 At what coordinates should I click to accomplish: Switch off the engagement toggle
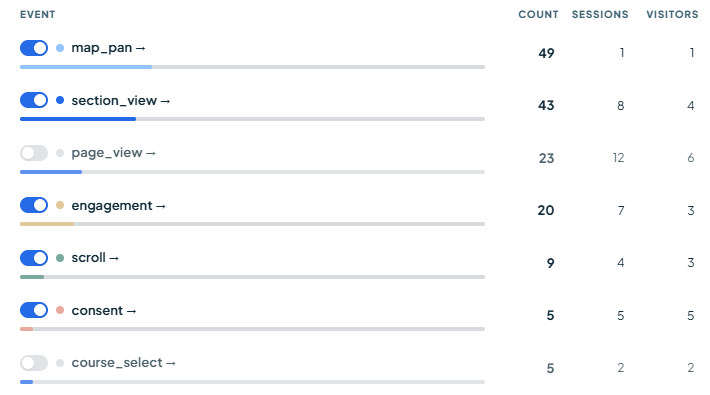point(34,205)
